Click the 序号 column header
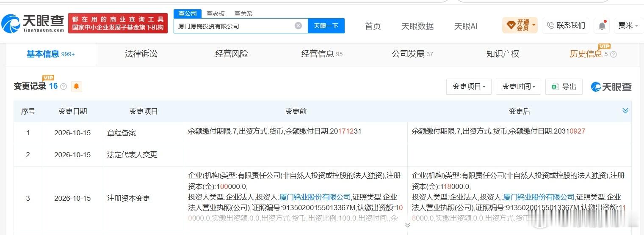 (x=28, y=111)
